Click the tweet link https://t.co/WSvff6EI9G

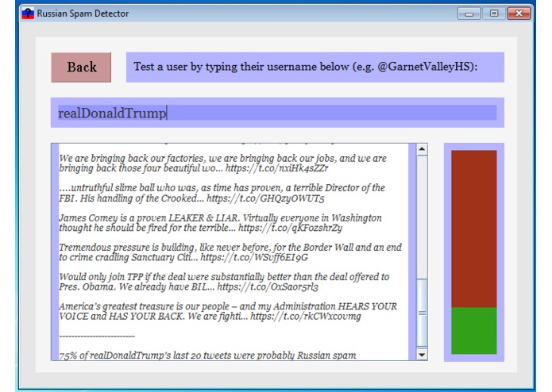click(254, 257)
